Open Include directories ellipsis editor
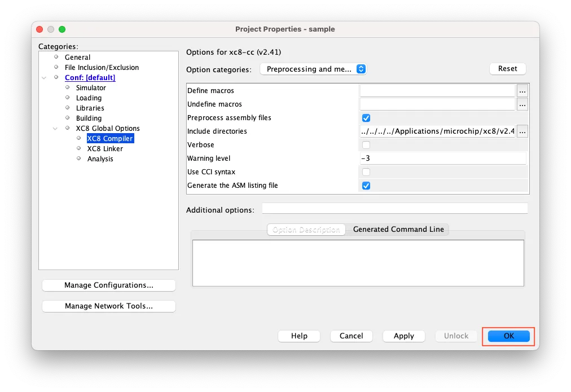 click(522, 131)
